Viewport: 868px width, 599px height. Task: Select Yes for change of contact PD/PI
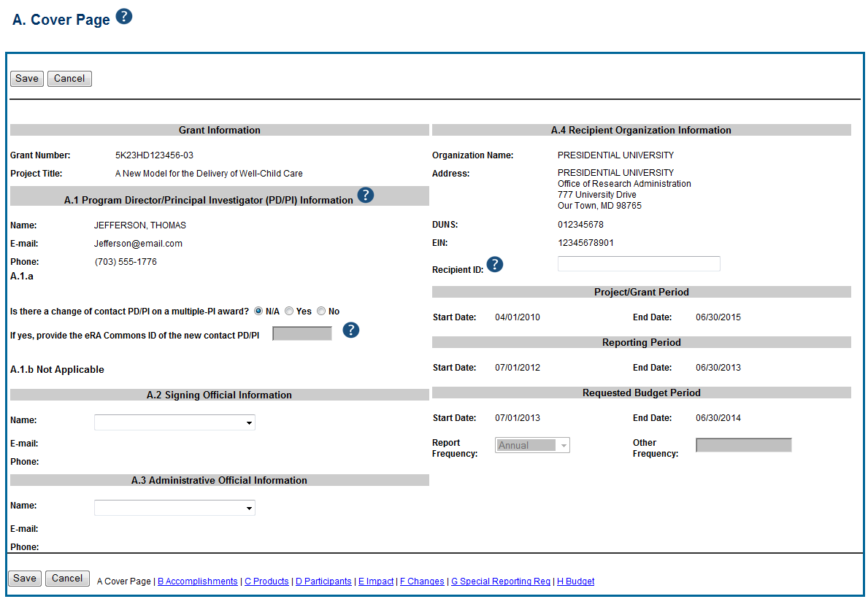click(289, 312)
